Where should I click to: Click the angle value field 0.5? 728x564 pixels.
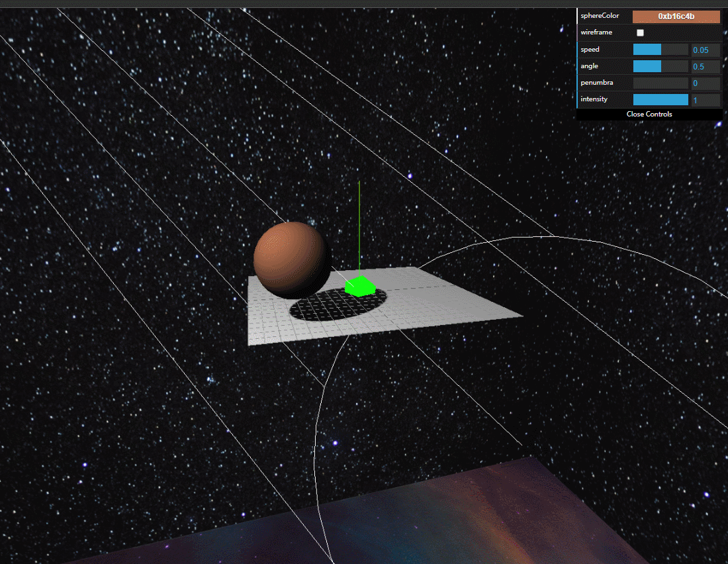705,66
